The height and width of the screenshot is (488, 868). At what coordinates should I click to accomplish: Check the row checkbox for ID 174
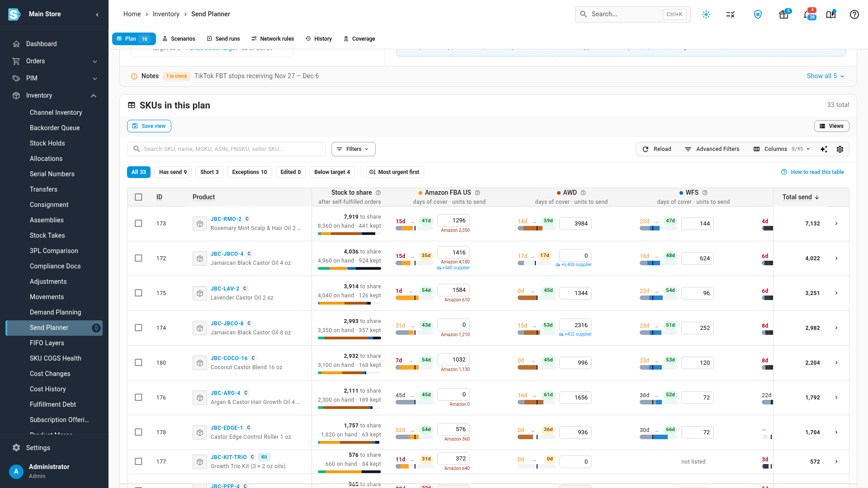(138, 328)
